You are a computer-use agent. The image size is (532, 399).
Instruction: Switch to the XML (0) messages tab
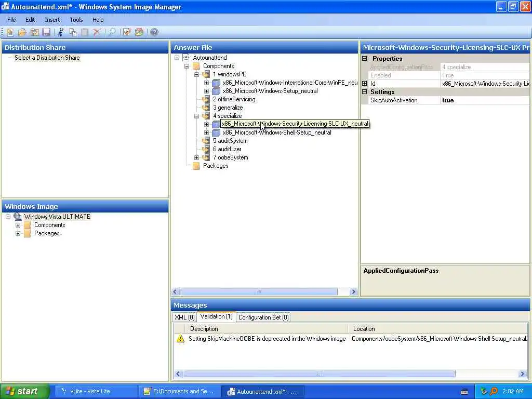coord(184,317)
